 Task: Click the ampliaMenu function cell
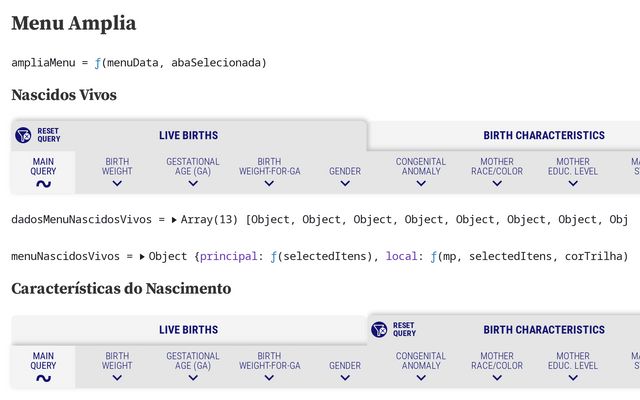[139, 63]
